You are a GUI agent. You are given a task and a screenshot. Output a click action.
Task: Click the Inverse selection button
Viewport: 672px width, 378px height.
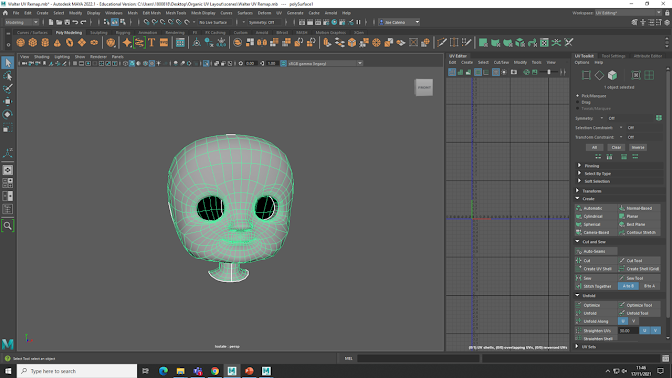(x=638, y=147)
